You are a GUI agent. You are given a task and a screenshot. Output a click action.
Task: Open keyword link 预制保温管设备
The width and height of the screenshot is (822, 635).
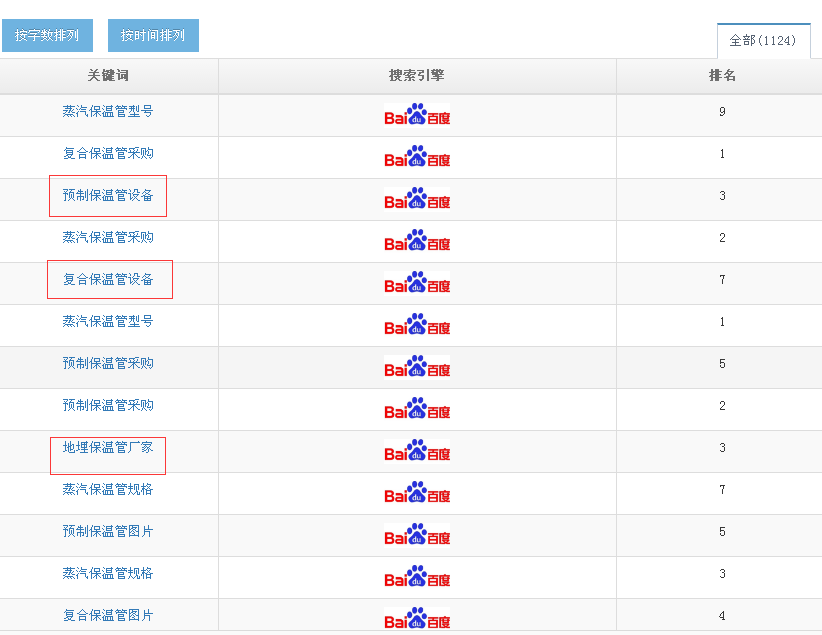108,196
